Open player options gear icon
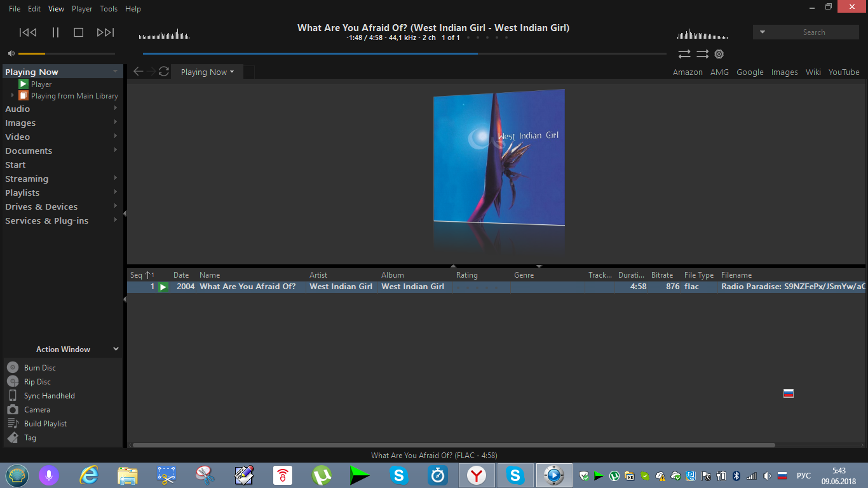Image resolution: width=868 pixels, height=488 pixels. pos(719,54)
